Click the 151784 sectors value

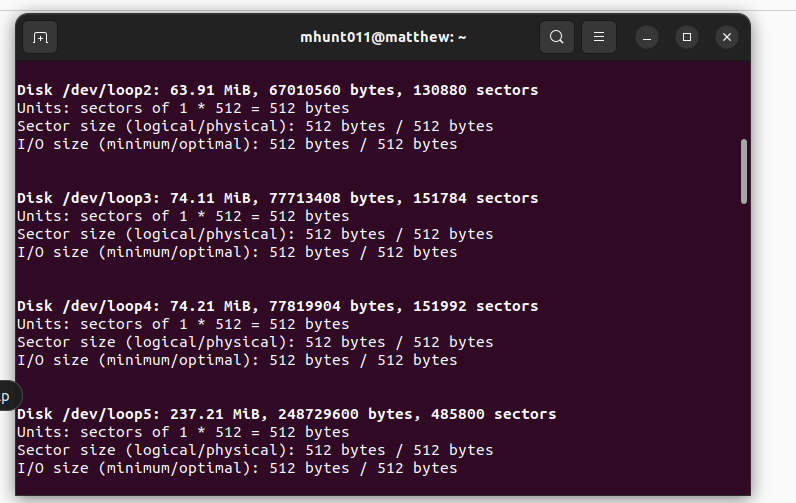(x=475, y=198)
